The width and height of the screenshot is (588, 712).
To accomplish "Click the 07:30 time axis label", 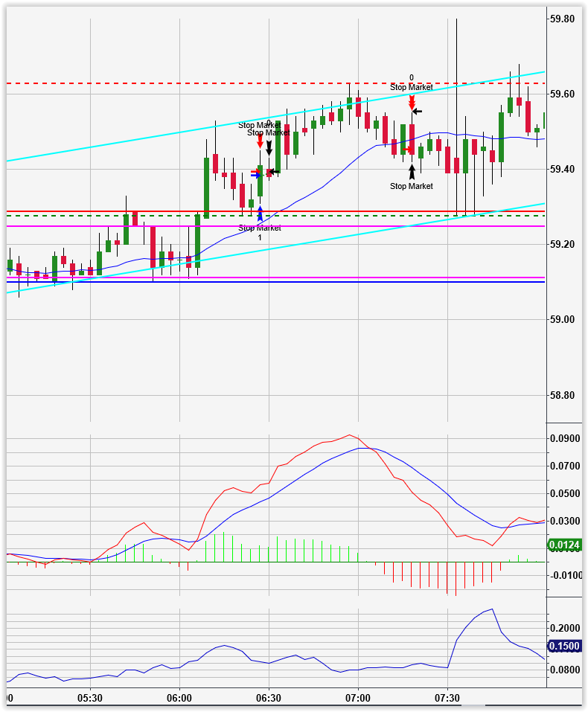I will coord(447,697).
